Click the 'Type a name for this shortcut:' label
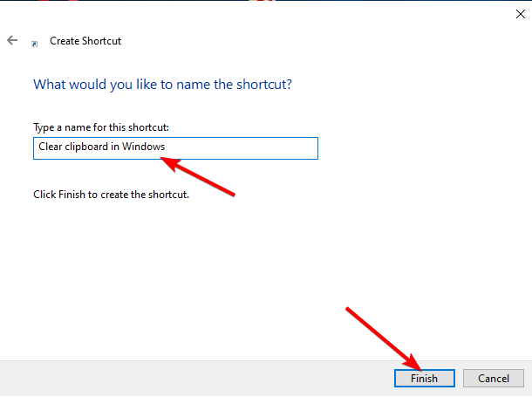The image size is (532, 397). coord(101,127)
